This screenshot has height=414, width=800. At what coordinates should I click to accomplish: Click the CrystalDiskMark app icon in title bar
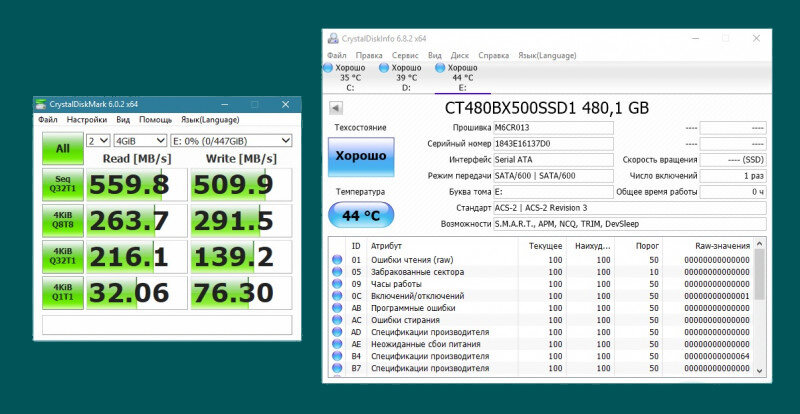41,104
